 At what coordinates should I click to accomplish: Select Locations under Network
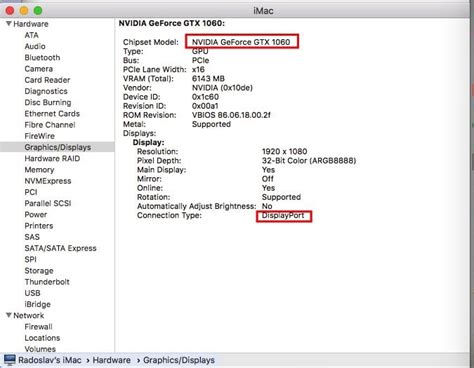tap(42, 338)
